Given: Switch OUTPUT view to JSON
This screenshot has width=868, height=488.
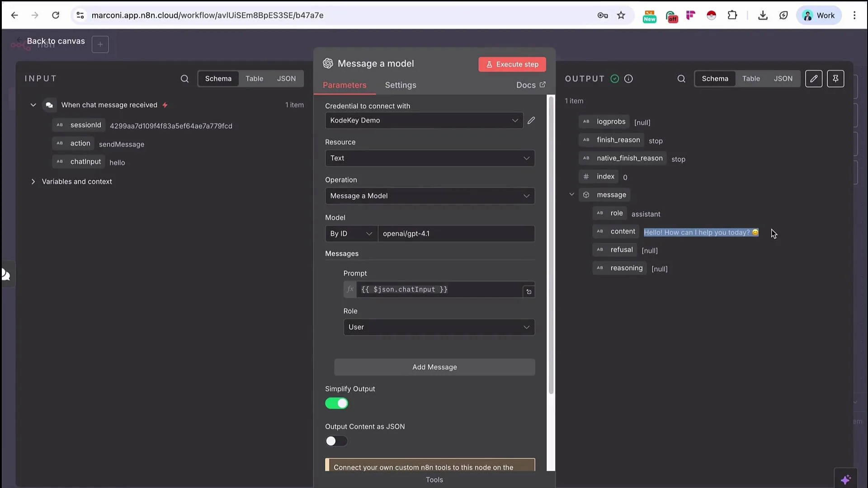Looking at the screenshot, I should pos(783,79).
